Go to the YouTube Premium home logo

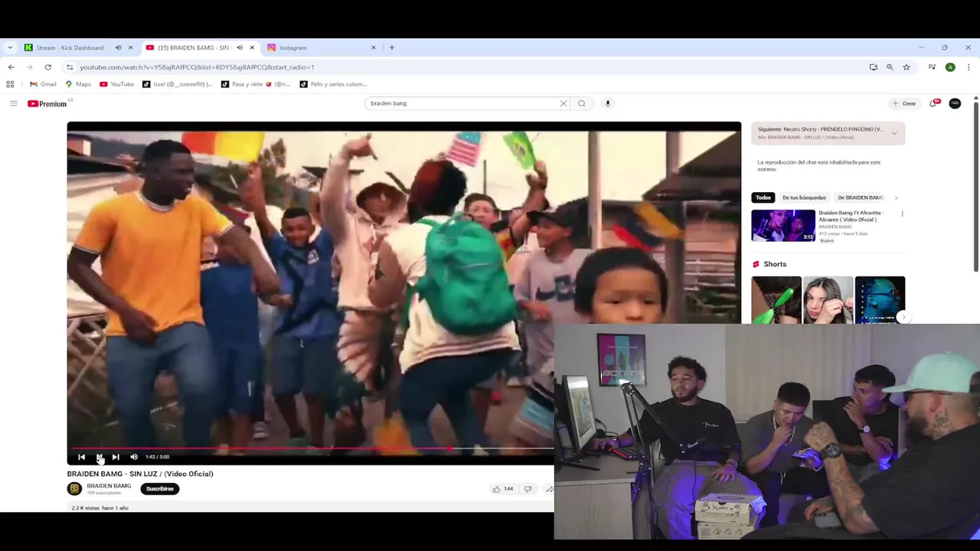pos(47,103)
